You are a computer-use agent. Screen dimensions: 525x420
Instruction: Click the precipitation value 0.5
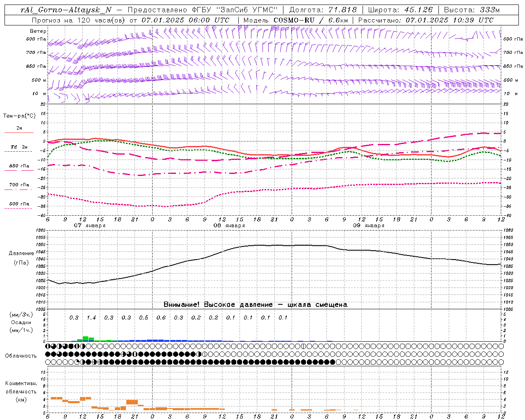coord(144,317)
